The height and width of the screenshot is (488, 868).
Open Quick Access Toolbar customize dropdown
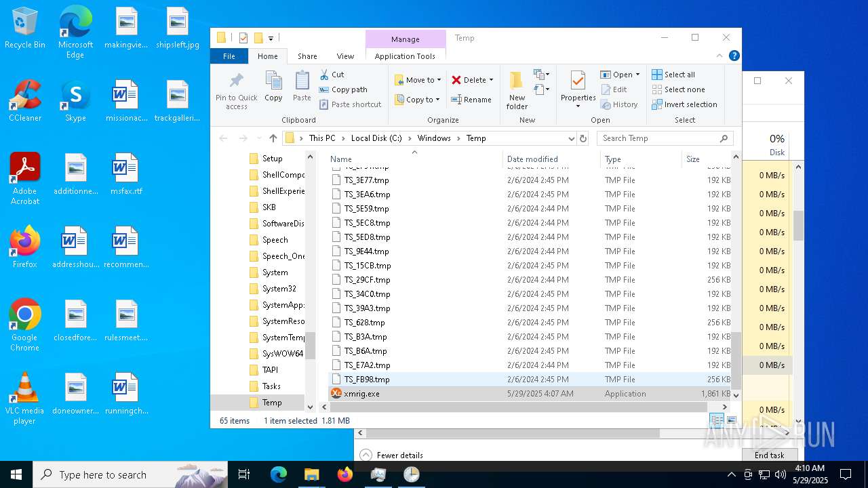coord(271,38)
